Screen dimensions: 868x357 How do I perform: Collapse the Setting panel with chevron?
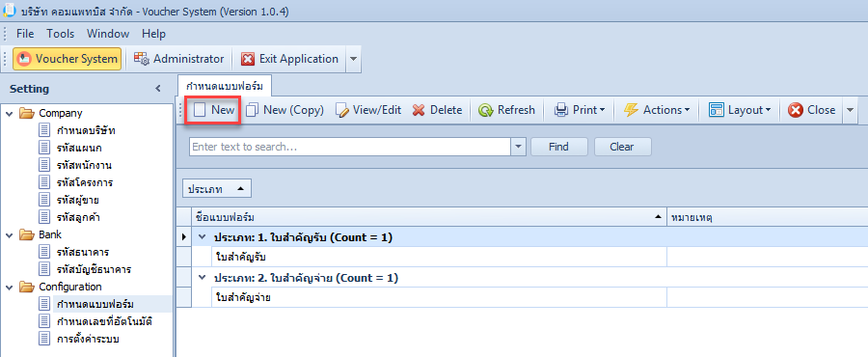click(x=158, y=89)
